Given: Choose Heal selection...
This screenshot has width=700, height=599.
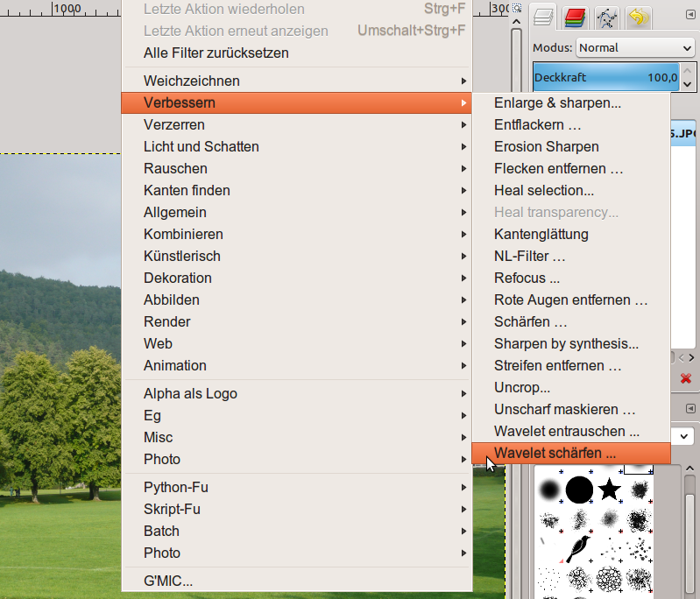Looking at the screenshot, I should tap(571, 191).
